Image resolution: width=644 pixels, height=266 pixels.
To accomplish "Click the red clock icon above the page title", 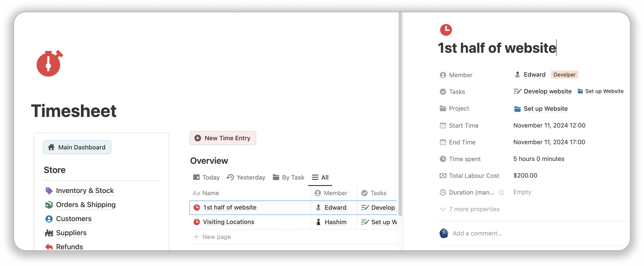I will 446,30.
